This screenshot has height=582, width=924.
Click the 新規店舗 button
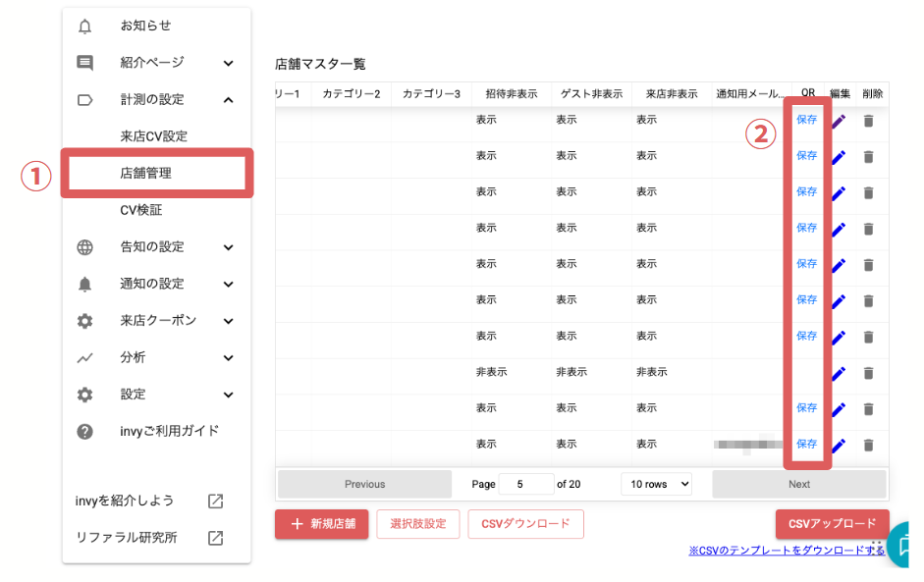(321, 524)
